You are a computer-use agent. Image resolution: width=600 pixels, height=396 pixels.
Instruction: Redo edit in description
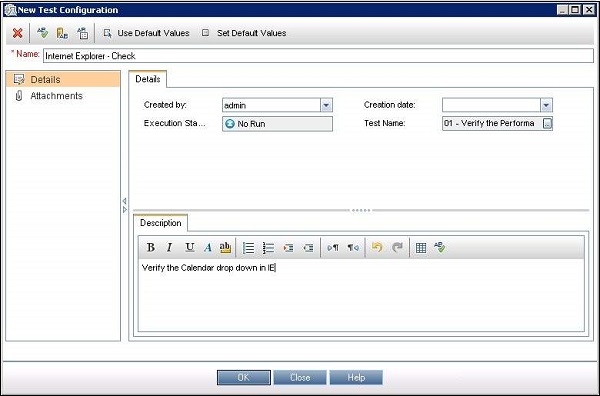(398, 248)
